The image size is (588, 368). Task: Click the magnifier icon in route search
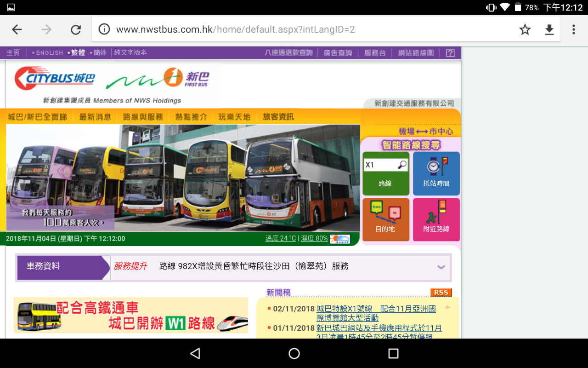402,165
